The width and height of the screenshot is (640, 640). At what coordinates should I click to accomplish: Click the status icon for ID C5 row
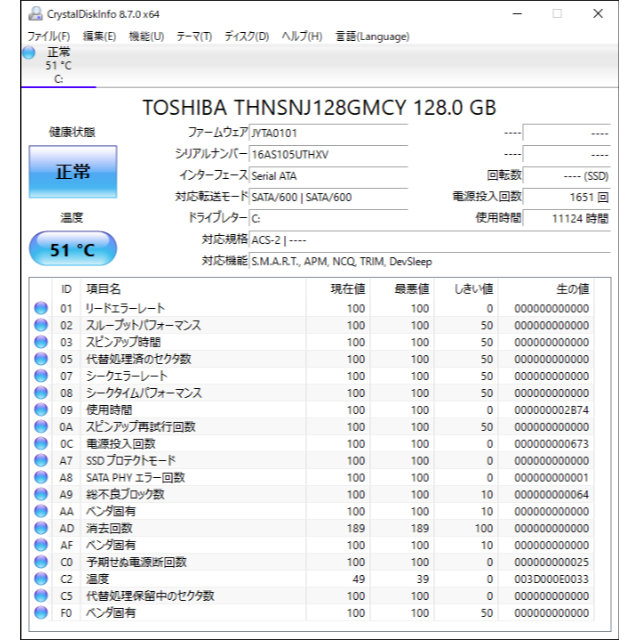coord(41,596)
